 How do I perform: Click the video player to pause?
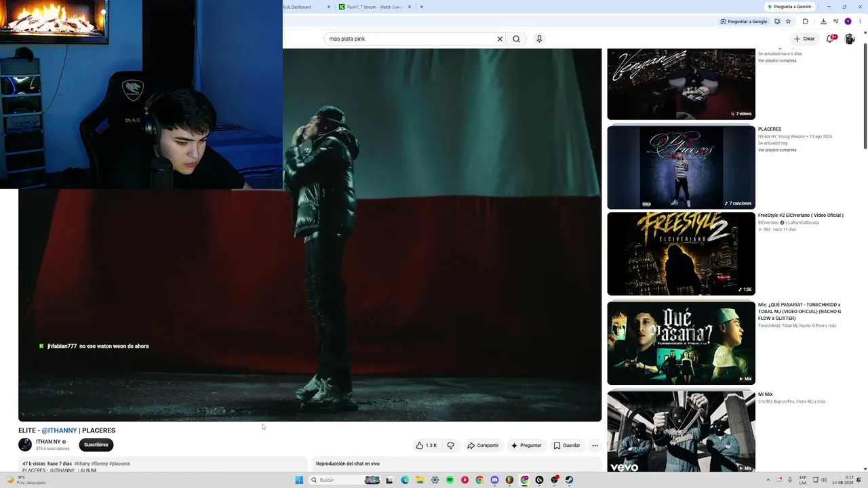(310, 235)
